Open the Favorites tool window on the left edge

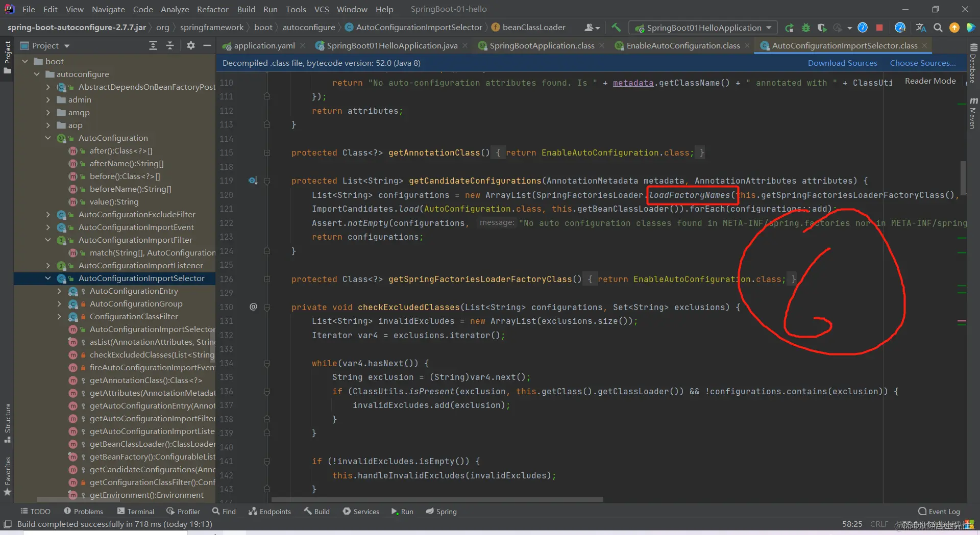(7, 476)
